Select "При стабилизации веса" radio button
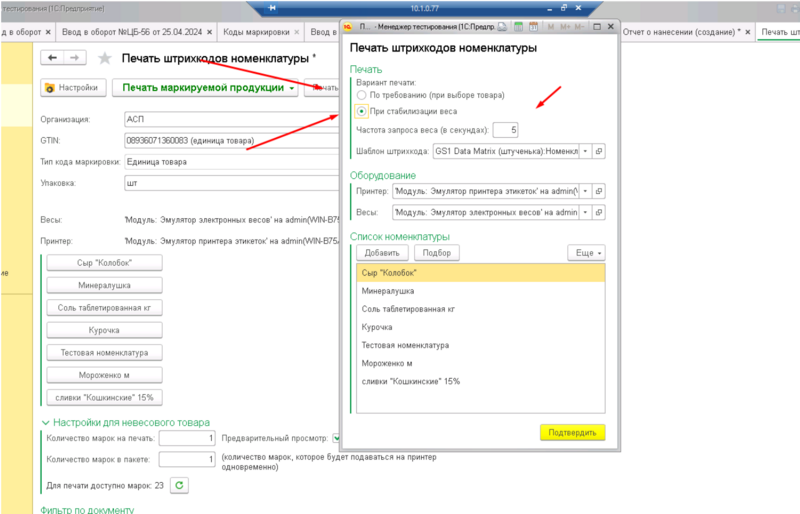This screenshot has height=514, width=800. 361,111
